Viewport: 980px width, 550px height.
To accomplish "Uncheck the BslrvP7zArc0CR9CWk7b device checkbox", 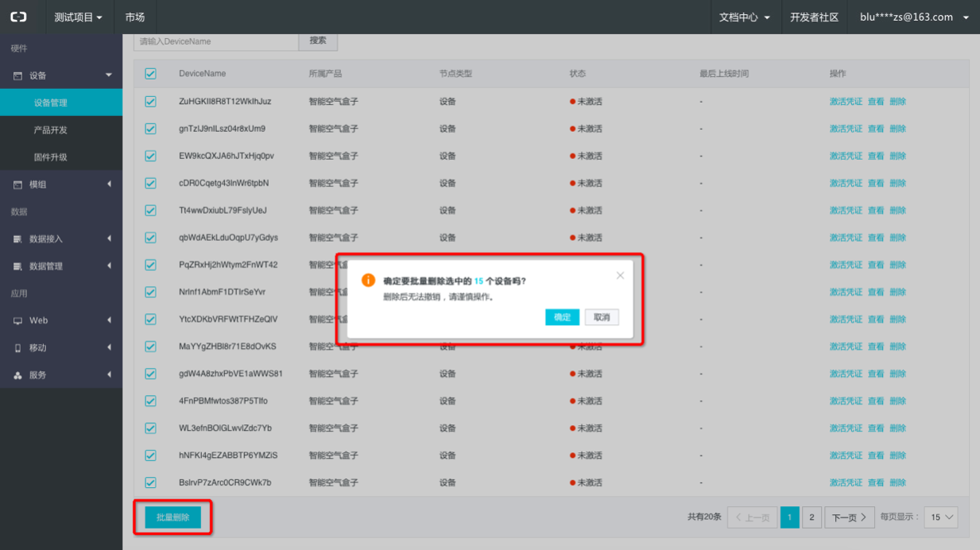I will (150, 482).
